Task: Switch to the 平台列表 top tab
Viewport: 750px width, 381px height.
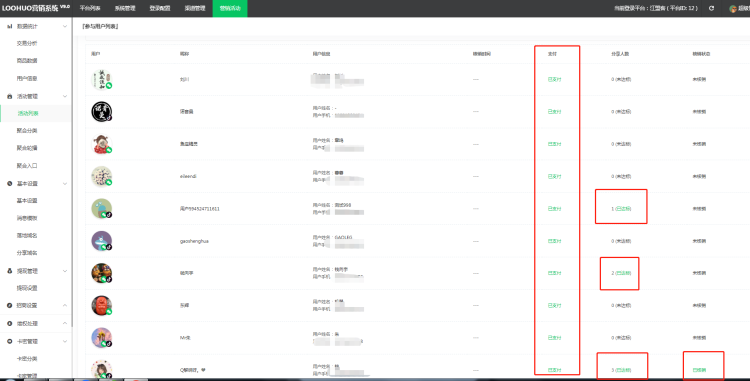Action: (x=90, y=8)
